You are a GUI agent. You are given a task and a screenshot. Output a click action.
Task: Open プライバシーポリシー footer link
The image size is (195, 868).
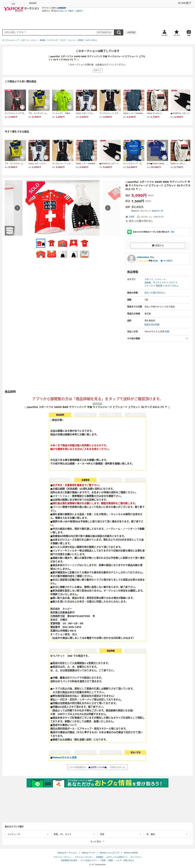(x=62, y=857)
